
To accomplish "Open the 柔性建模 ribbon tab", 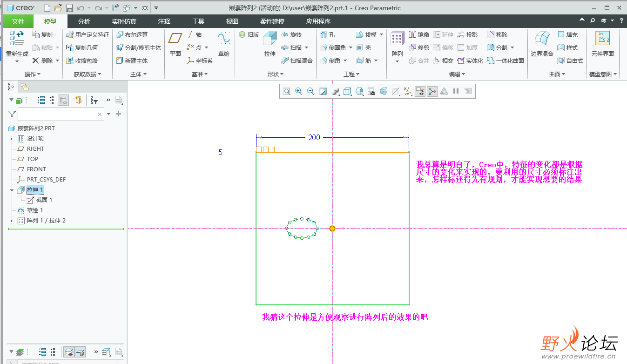I will point(272,21).
